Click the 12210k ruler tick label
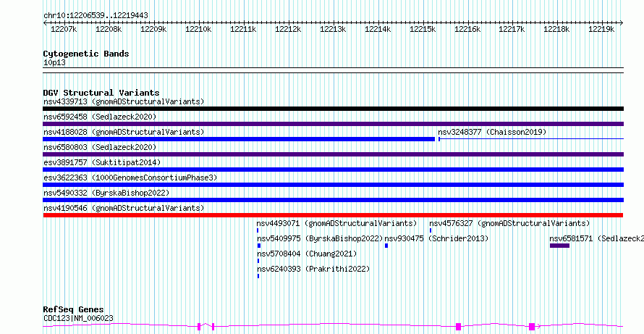Screen dimensions: 644x334 click(x=198, y=29)
